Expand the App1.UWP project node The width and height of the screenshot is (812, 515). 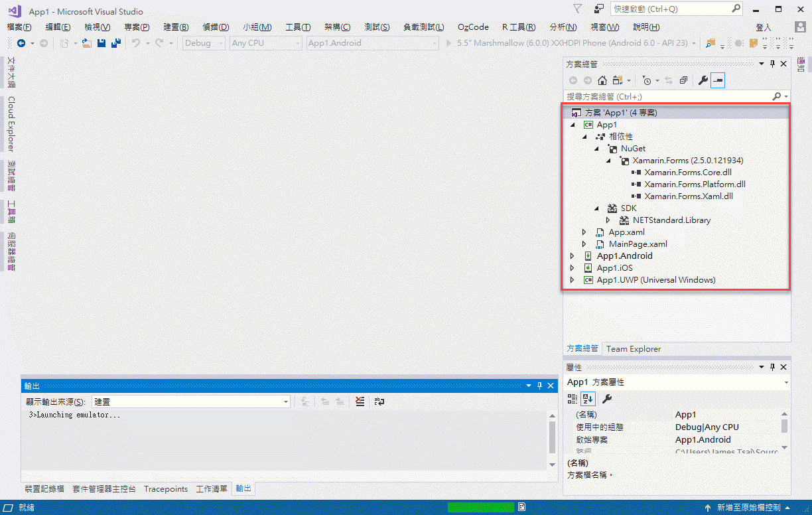click(573, 280)
